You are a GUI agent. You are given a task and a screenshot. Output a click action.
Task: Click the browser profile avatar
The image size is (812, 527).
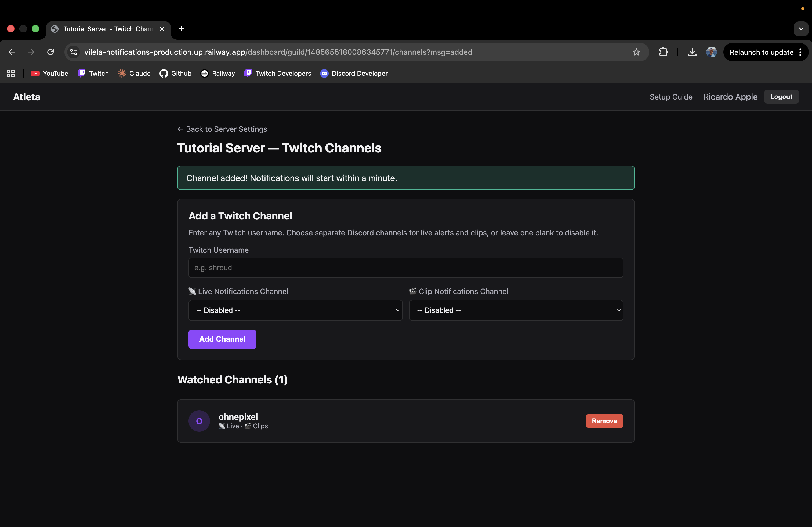click(x=711, y=52)
